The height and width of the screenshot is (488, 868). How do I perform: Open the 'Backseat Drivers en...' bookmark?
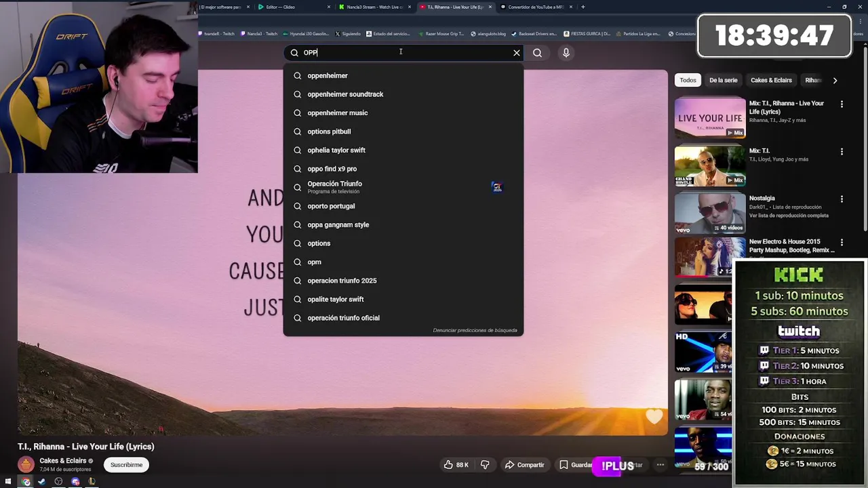pyautogui.click(x=534, y=33)
